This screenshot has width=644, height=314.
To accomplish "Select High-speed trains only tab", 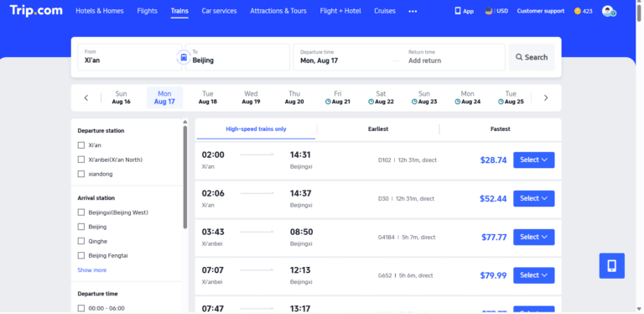I will tap(256, 129).
